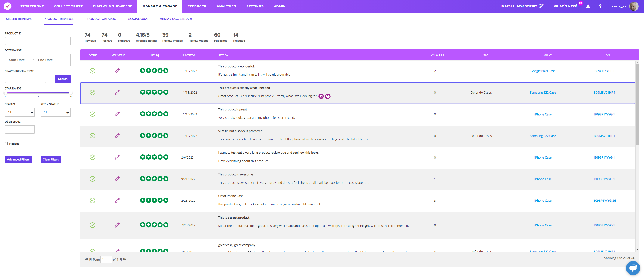Click status checkmark for 'This product is awesome' review
Image resolution: width=644 pixels, height=279 pixels.
(x=93, y=179)
